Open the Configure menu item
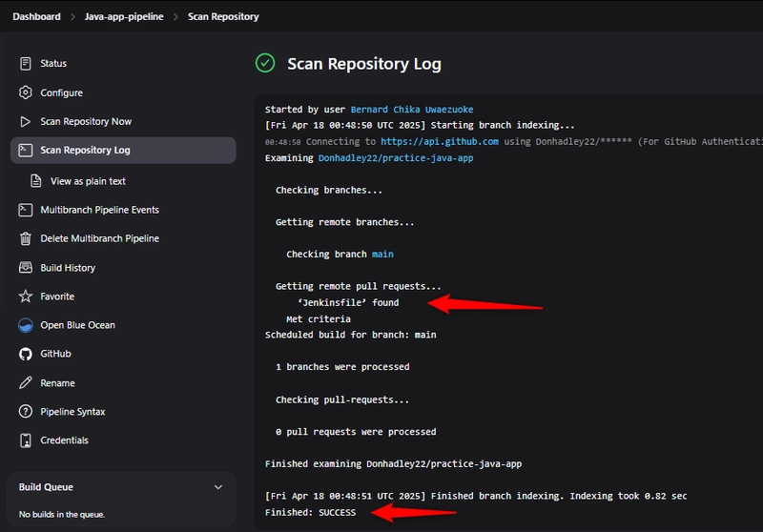The width and height of the screenshot is (763, 532). [61, 92]
